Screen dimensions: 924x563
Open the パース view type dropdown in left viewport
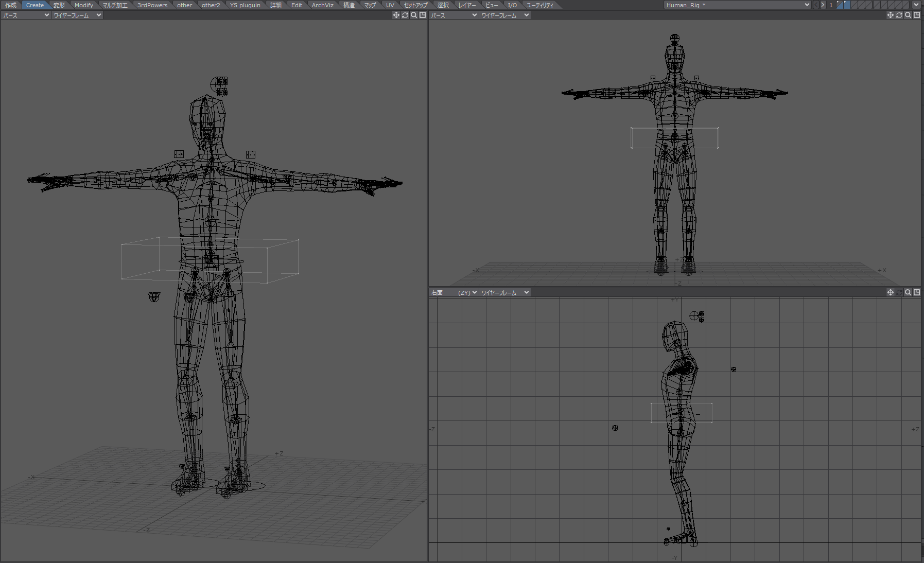tap(26, 15)
